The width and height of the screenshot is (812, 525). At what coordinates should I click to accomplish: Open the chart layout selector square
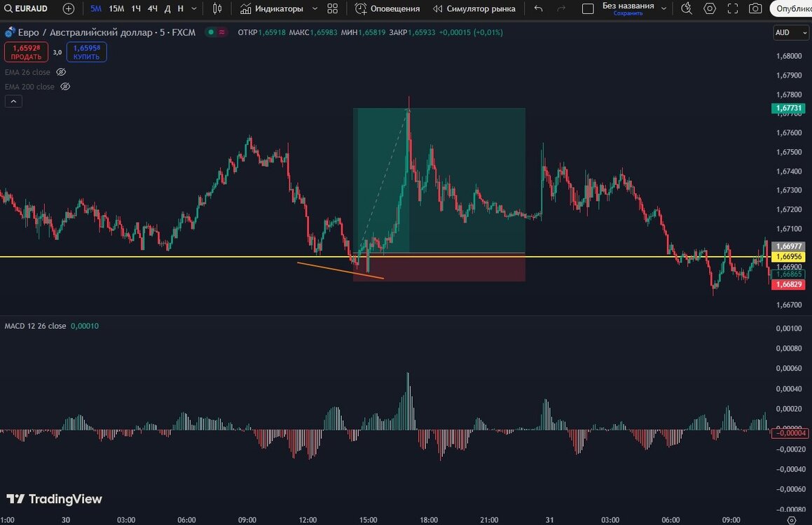pyautogui.click(x=588, y=8)
